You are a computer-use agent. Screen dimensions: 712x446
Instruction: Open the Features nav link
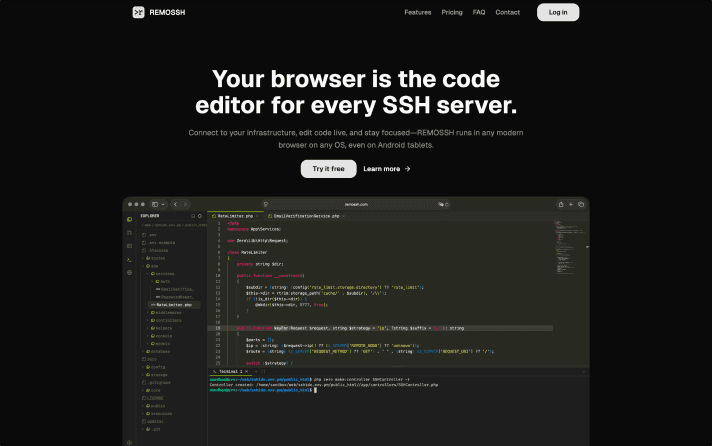pos(418,12)
